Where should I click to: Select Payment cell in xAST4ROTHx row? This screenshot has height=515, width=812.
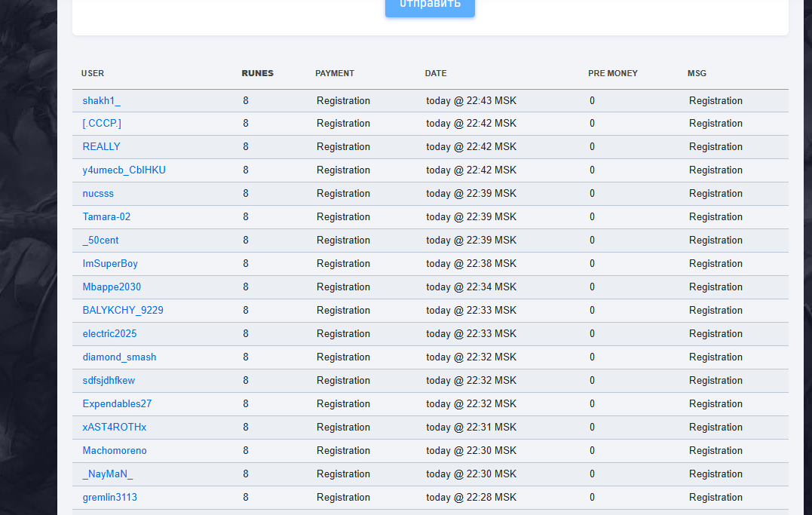click(x=343, y=427)
